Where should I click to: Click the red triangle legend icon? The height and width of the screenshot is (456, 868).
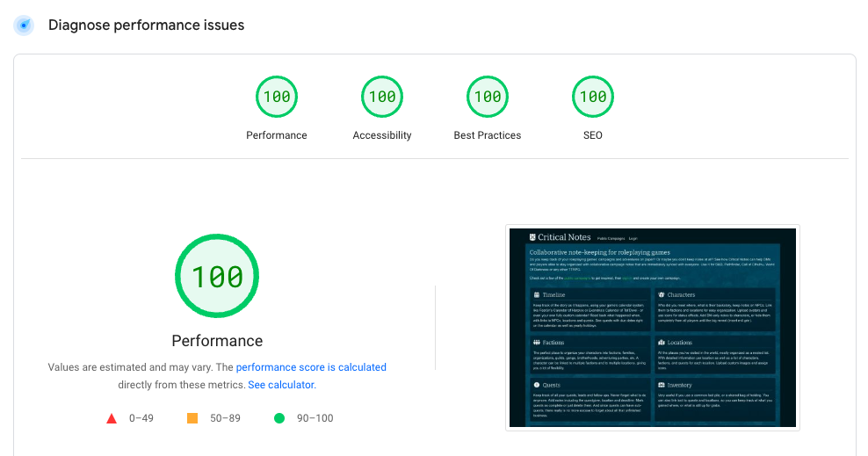coord(112,418)
